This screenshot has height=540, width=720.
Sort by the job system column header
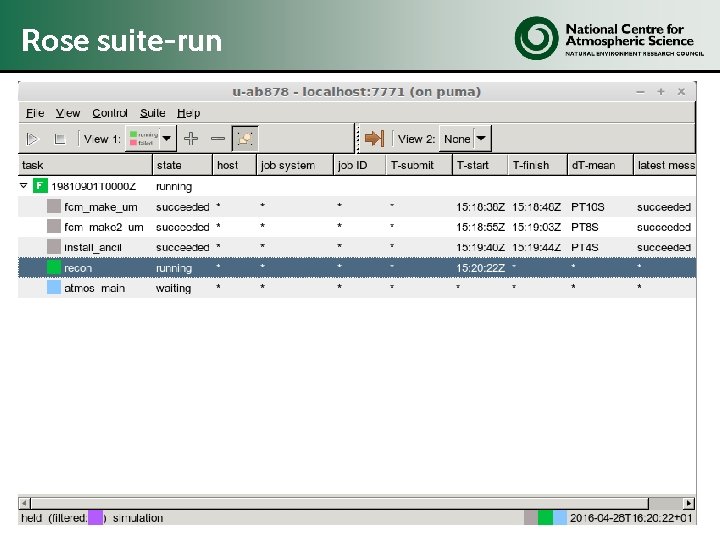tap(295, 165)
